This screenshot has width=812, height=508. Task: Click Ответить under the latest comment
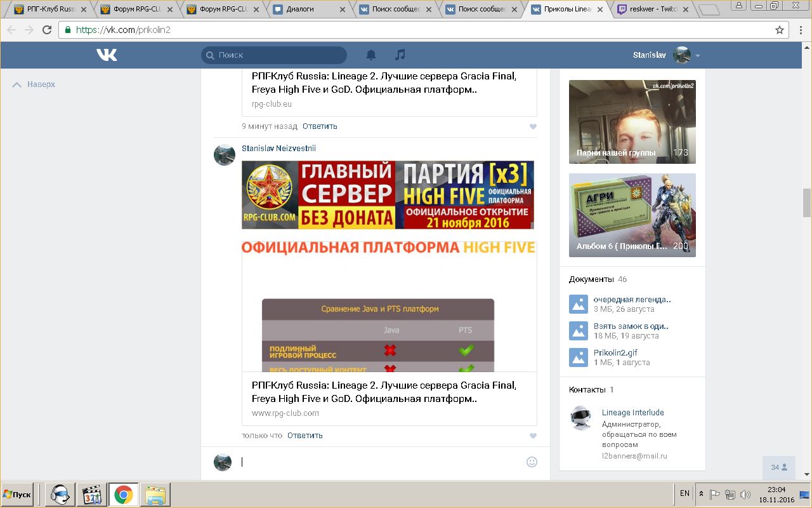click(x=304, y=436)
